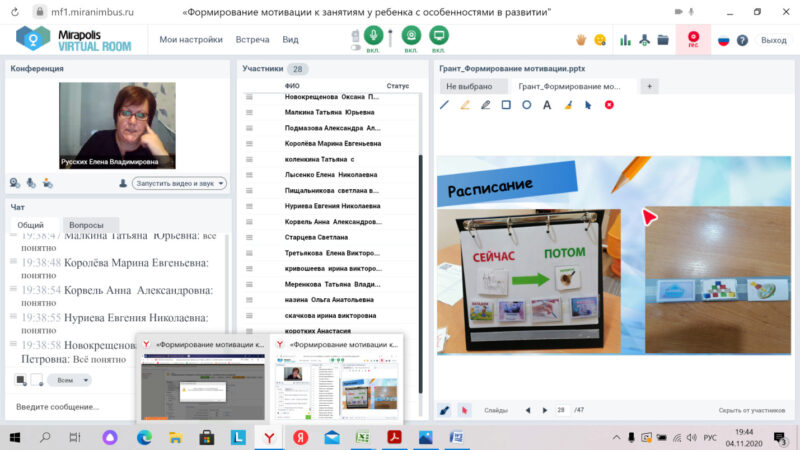Viewport: 800px width, 450px height.
Task: Click the 'Выход' exit button
Action: point(773,40)
